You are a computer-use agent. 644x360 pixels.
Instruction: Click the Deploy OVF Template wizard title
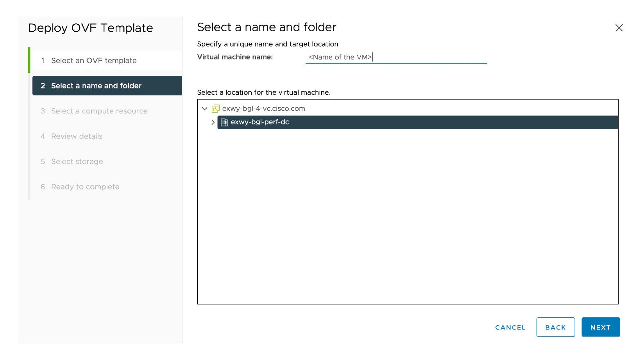click(x=91, y=28)
